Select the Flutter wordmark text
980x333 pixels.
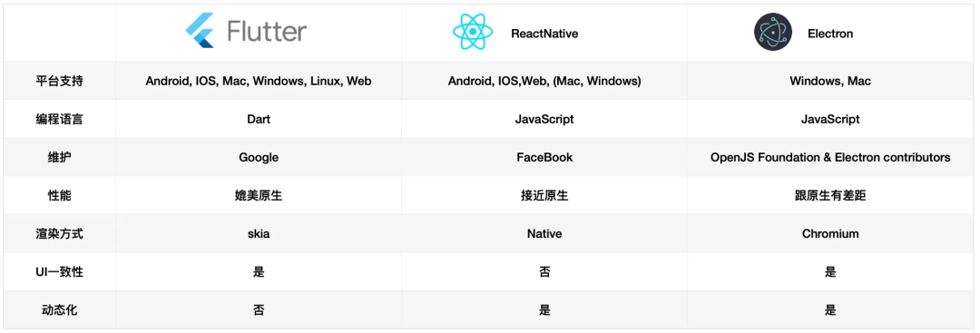point(267,31)
